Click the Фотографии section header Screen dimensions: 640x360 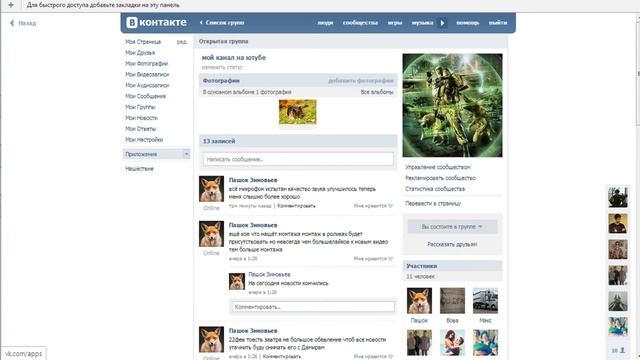click(298, 81)
